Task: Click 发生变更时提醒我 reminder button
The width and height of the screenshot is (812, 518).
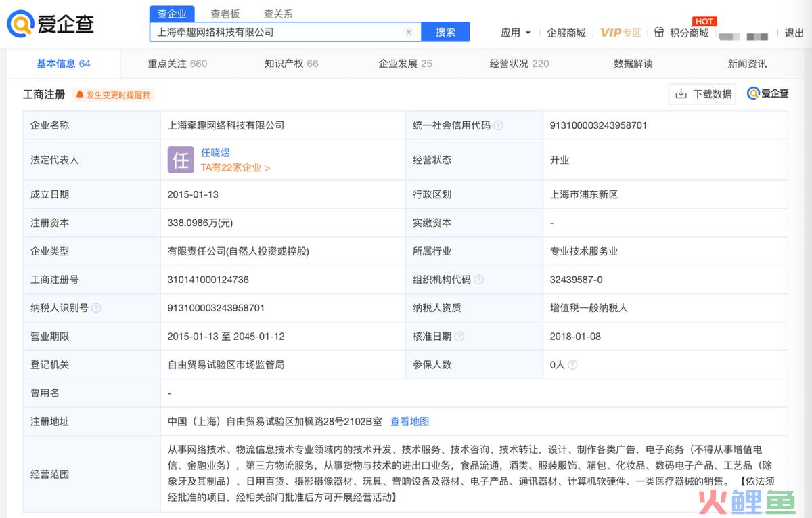Action: pos(113,95)
